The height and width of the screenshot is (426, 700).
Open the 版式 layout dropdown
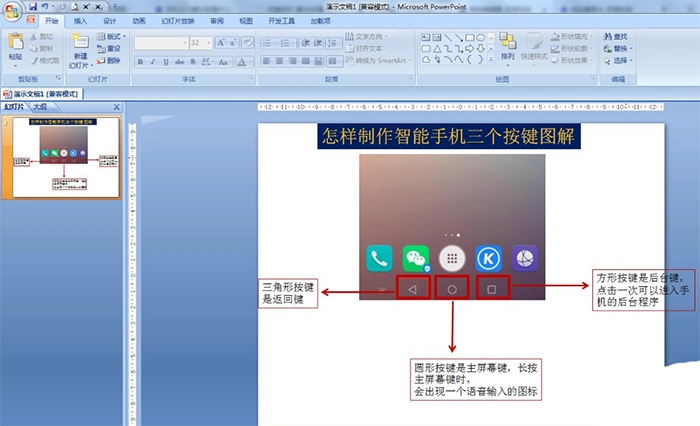tap(111, 36)
